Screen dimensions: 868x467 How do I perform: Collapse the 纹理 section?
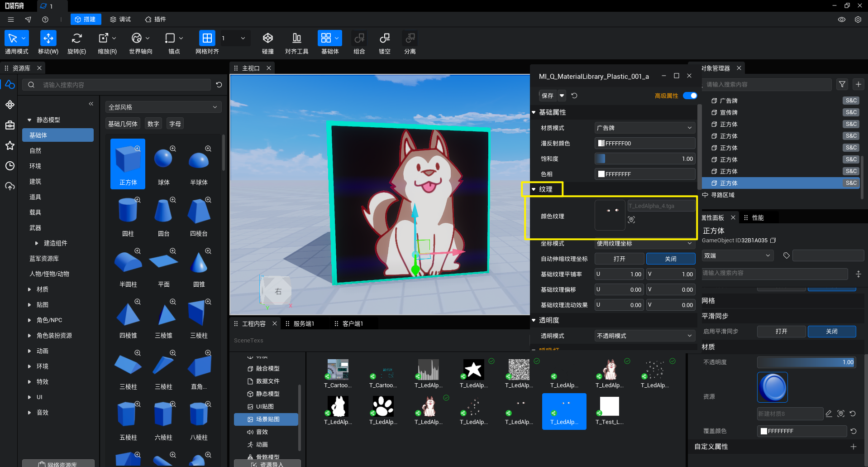coord(534,189)
